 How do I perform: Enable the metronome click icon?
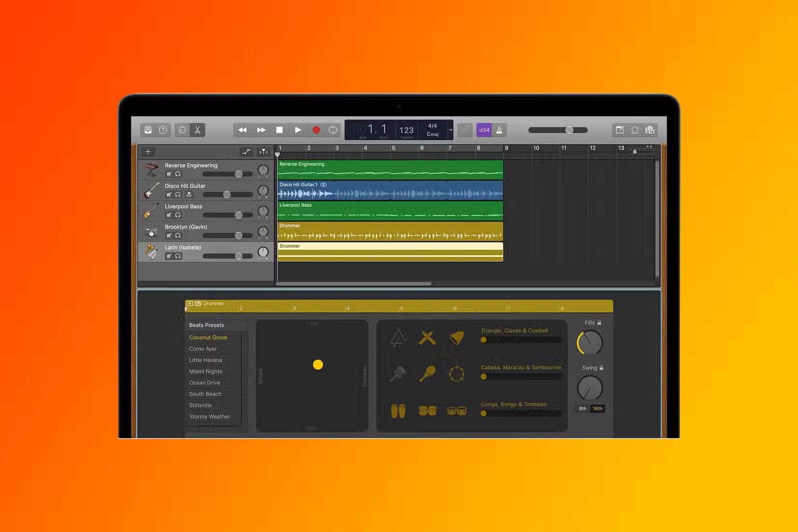point(499,130)
